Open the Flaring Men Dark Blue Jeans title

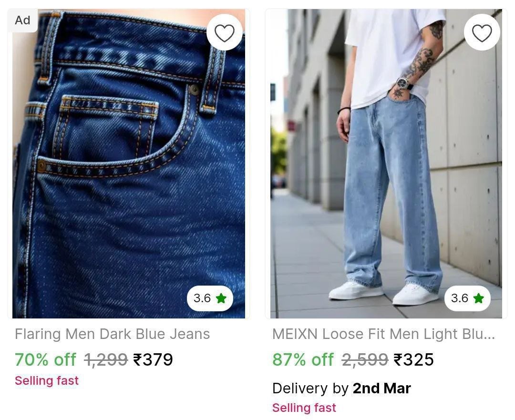tap(113, 334)
